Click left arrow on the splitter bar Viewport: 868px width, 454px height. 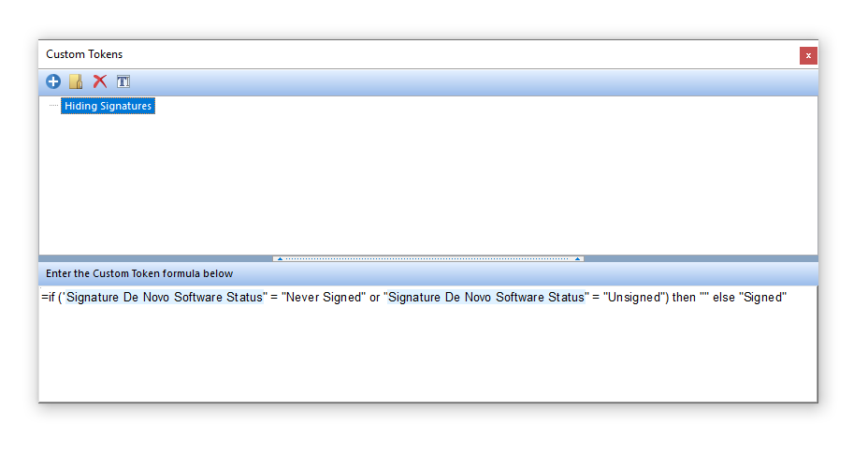click(279, 258)
